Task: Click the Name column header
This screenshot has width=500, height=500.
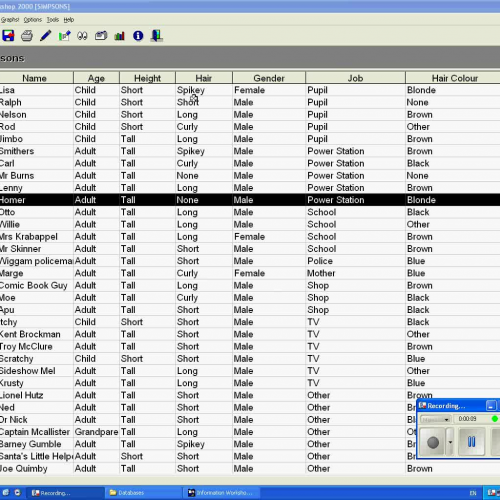Action: (36, 78)
